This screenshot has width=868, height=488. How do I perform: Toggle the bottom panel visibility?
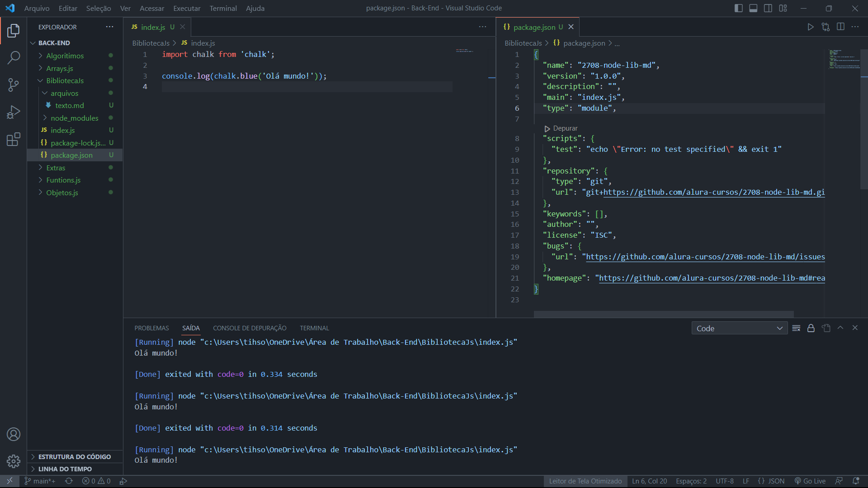[753, 8]
